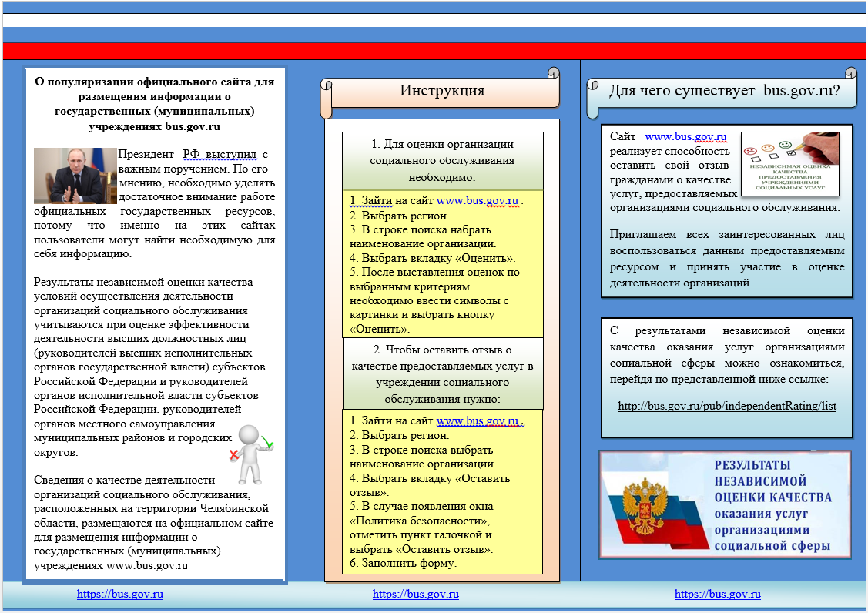
Task: Follow www.bus.gov.ru link after the word «Сайт»
Action: pyautogui.click(x=685, y=137)
